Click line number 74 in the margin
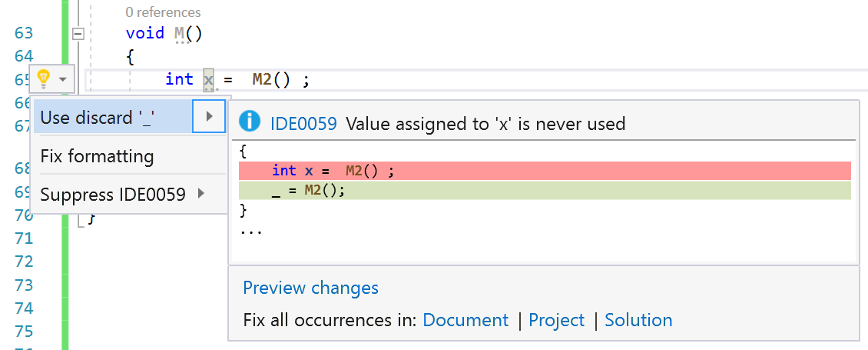Screen dimensions: 868x350 24,308
